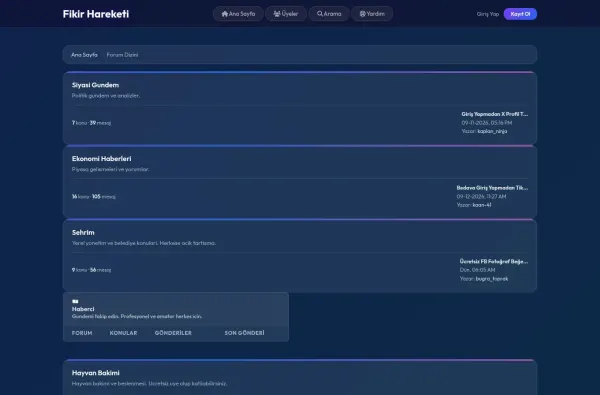The height and width of the screenshot is (395, 600).
Task: Open author kaan-41 profile
Action: pos(482,205)
